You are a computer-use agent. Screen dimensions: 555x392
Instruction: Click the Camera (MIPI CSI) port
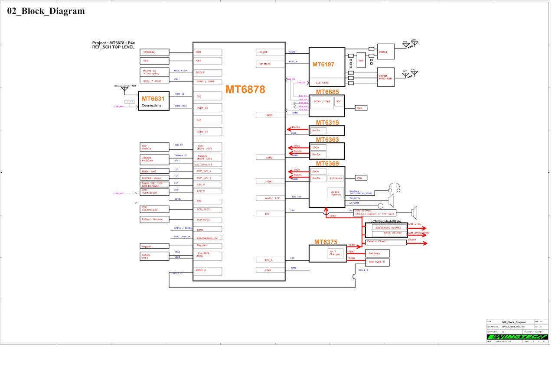click(x=208, y=157)
